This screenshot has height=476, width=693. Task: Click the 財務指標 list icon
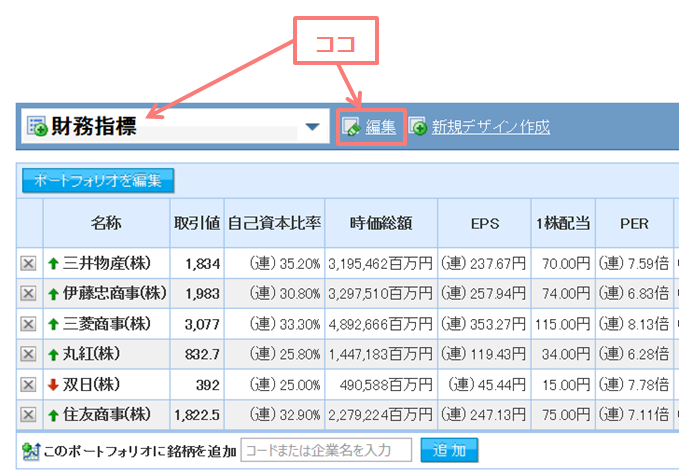click(x=37, y=126)
